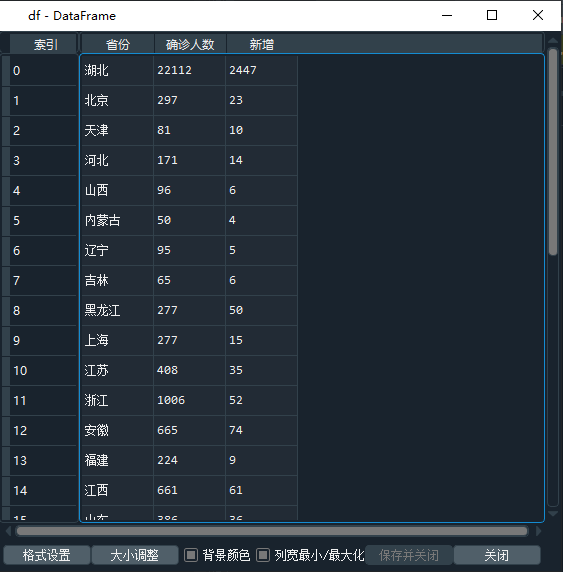The width and height of the screenshot is (563, 572).
Task: Select 确诊人数 value 65 in 吉林 row
Action: [189, 280]
